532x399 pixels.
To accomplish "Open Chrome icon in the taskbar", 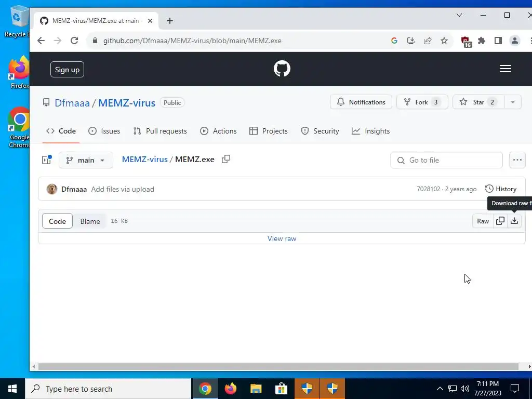I will point(205,389).
